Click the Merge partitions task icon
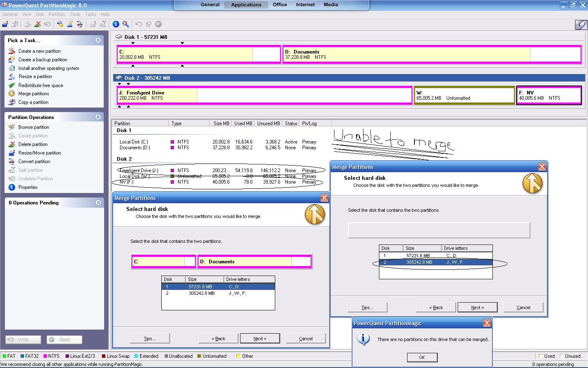The image size is (588, 368). pos(11,94)
